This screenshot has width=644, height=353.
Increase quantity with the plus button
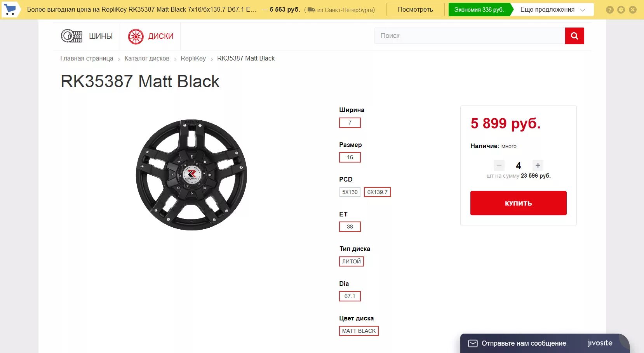coord(538,165)
